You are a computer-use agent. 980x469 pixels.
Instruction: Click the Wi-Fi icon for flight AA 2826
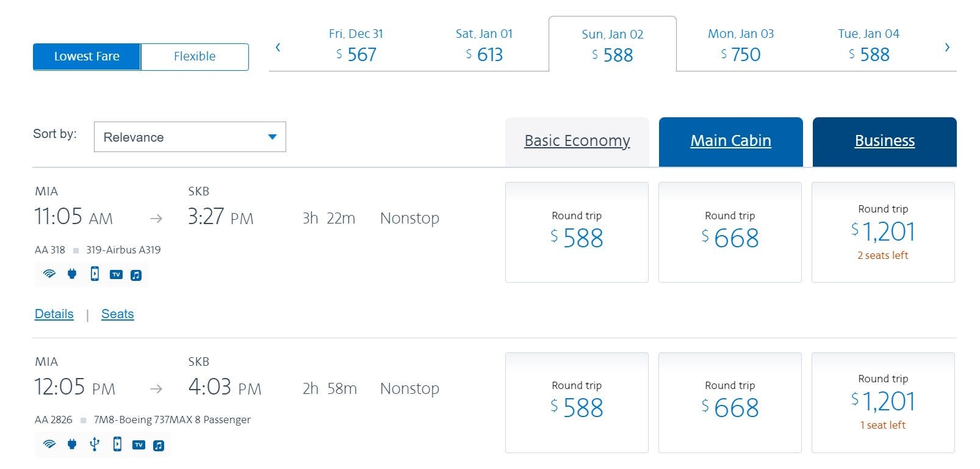[49, 445]
